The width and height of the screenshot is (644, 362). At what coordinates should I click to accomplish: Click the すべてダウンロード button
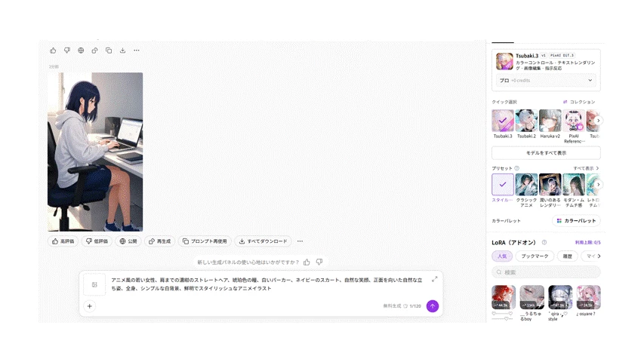point(263,241)
